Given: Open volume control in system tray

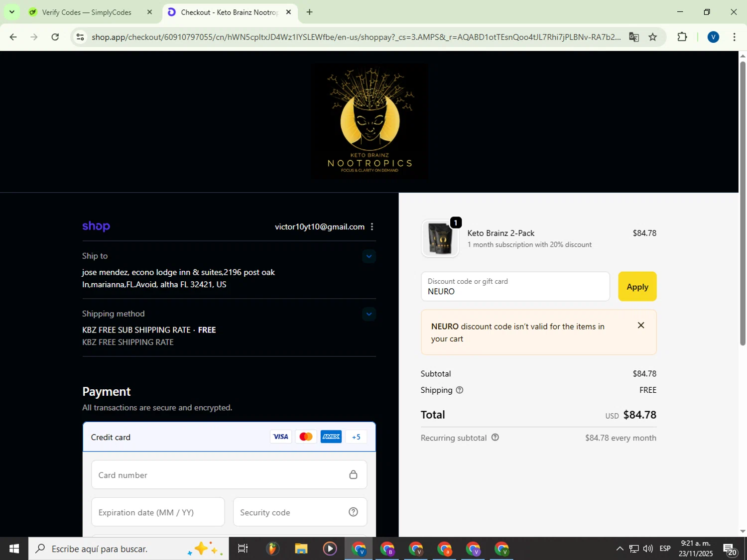Looking at the screenshot, I should coord(648,549).
